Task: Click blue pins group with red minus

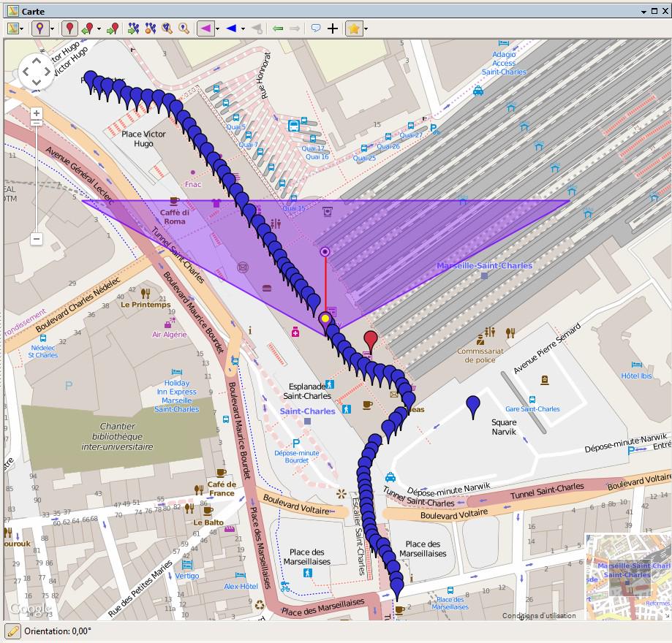Action: pos(151,28)
